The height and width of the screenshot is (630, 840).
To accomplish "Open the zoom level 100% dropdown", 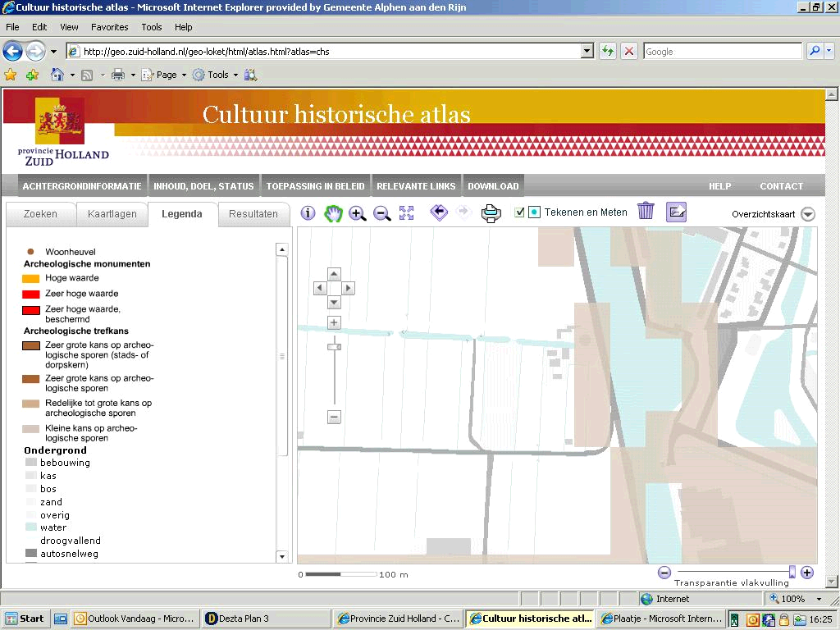I will (819, 599).
